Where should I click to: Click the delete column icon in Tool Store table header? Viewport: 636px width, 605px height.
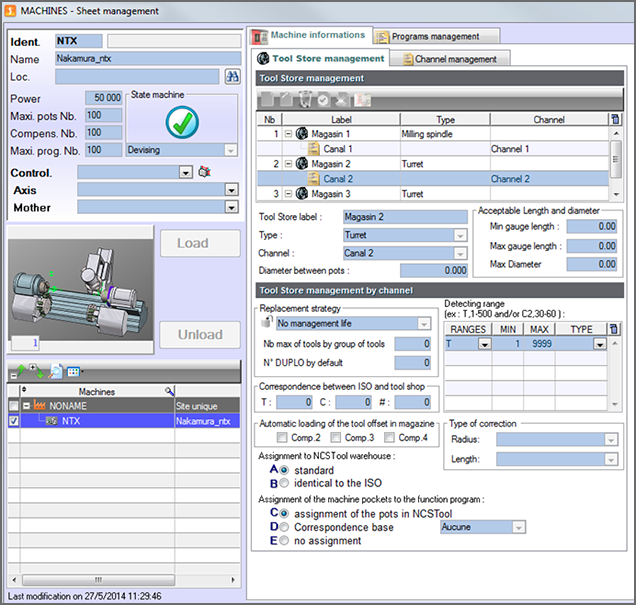pos(615,119)
